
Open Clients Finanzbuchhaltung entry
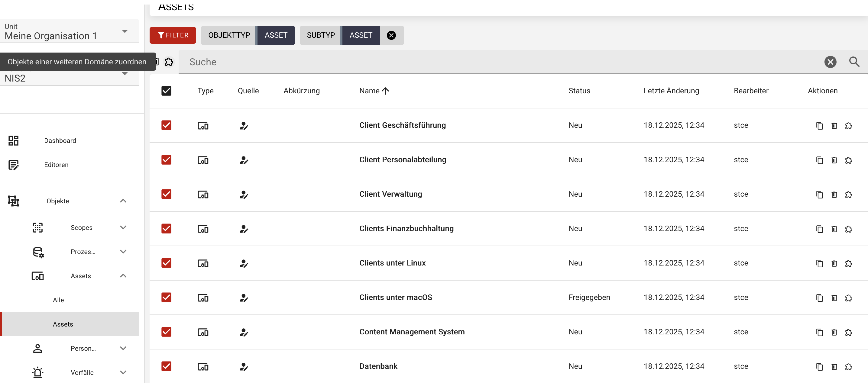tap(406, 229)
